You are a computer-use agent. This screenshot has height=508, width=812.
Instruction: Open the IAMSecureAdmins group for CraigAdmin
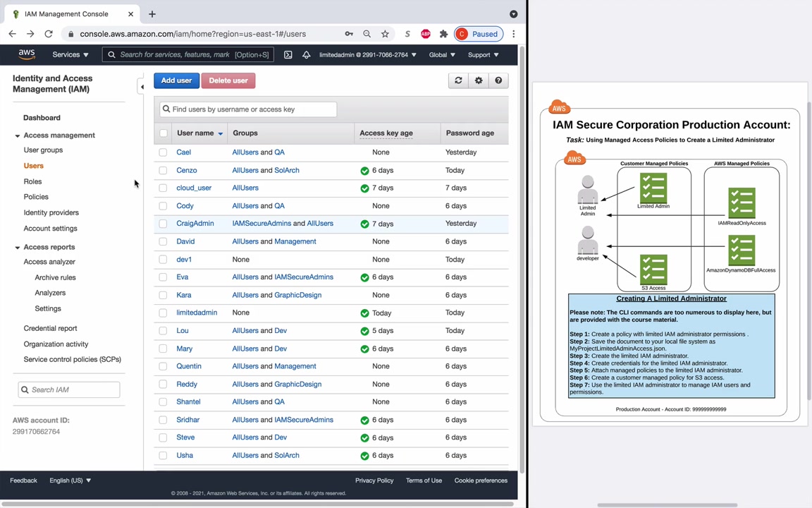coord(262,224)
